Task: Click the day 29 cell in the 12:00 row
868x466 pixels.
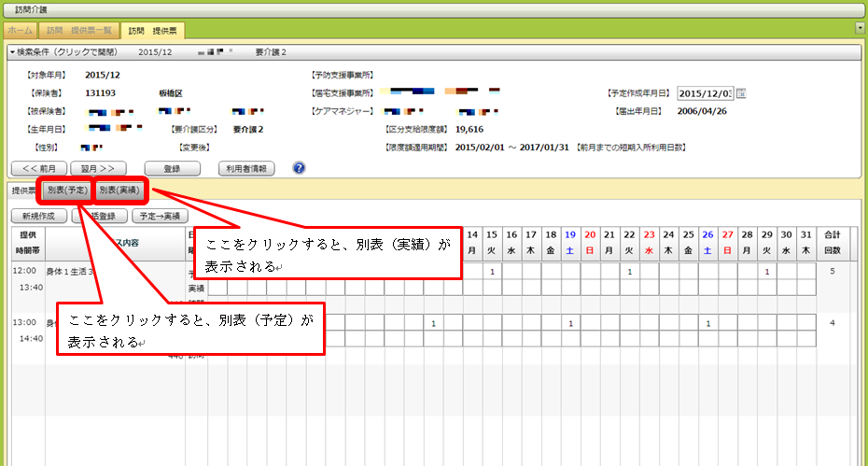Action: pos(767,272)
